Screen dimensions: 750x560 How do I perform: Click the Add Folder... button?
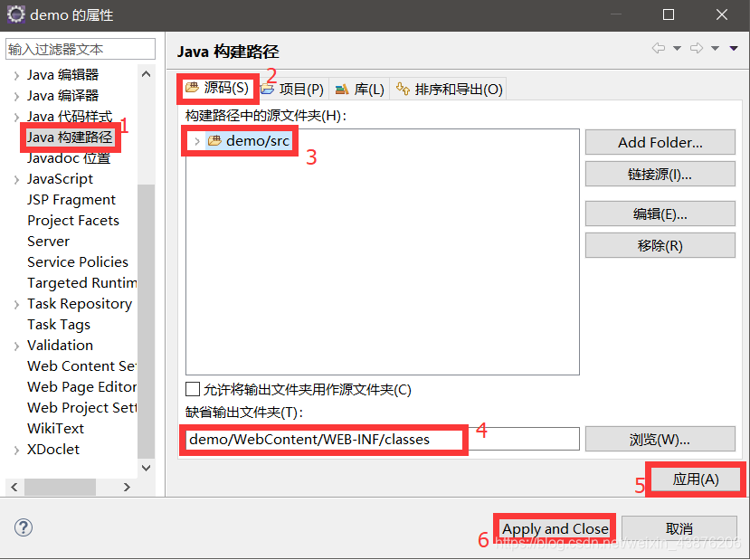pos(660,142)
